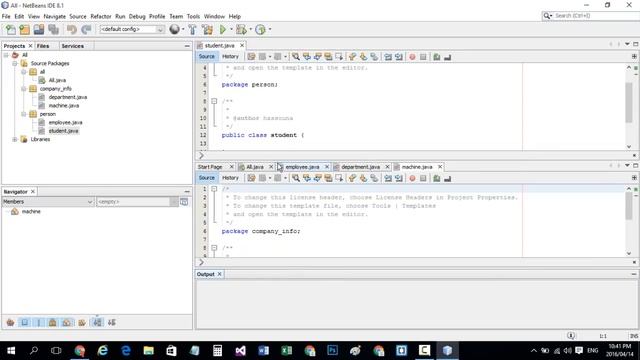
Task: Click the Open Project toolbar icon
Action: 39,29
